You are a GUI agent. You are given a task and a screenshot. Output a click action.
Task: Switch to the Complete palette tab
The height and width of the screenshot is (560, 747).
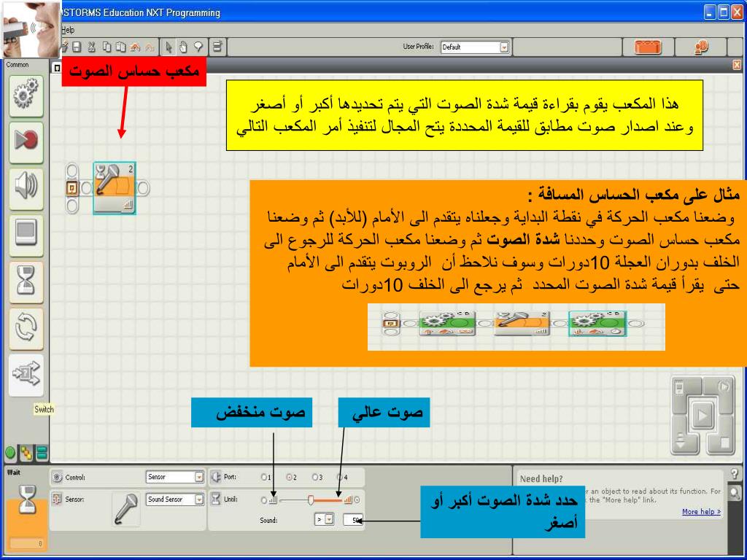(x=26, y=454)
